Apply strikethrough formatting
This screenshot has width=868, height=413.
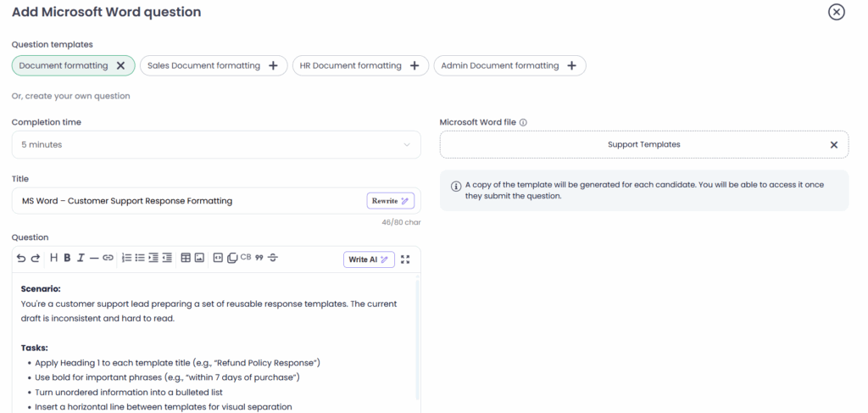pos(272,258)
